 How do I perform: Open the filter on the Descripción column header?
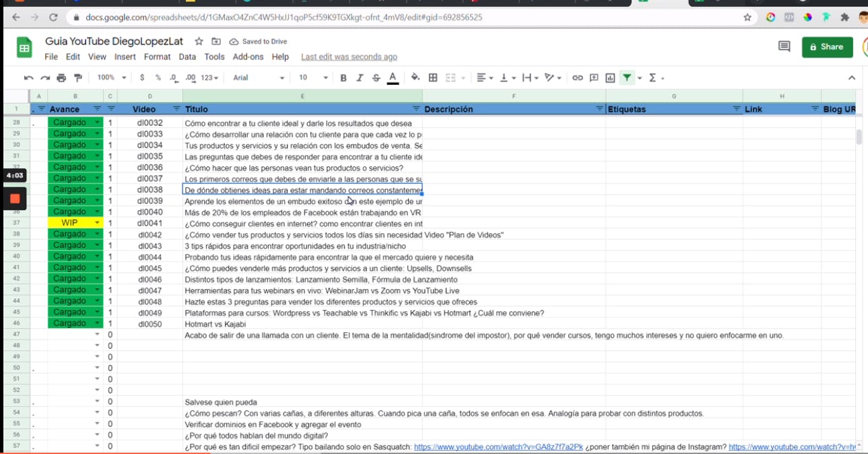point(599,109)
